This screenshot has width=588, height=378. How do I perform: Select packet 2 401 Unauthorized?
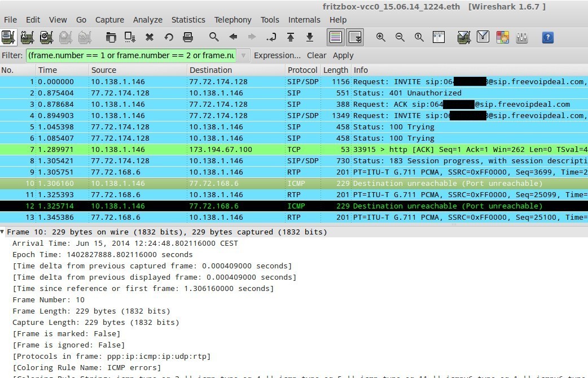click(x=294, y=93)
